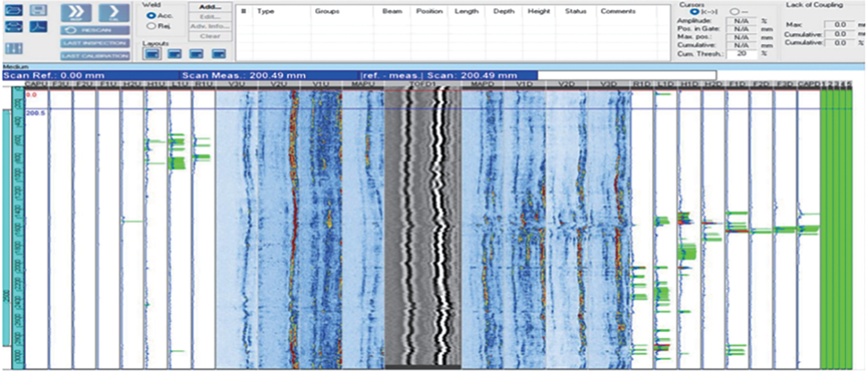The width and height of the screenshot is (868, 373).
Task: Click the TOFD1 channel header
Action: [x=422, y=84]
